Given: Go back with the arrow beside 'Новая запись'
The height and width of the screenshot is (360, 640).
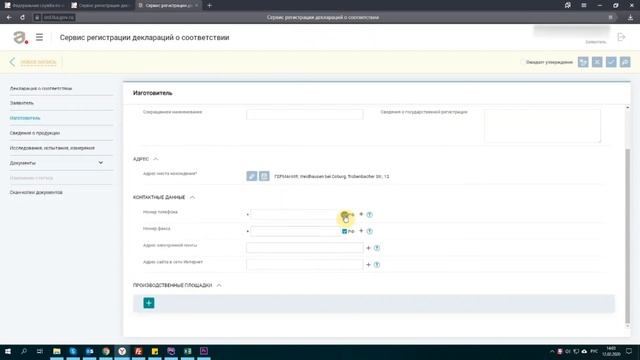Looking at the screenshot, I should pyautogui.click(x=12, y=62).
